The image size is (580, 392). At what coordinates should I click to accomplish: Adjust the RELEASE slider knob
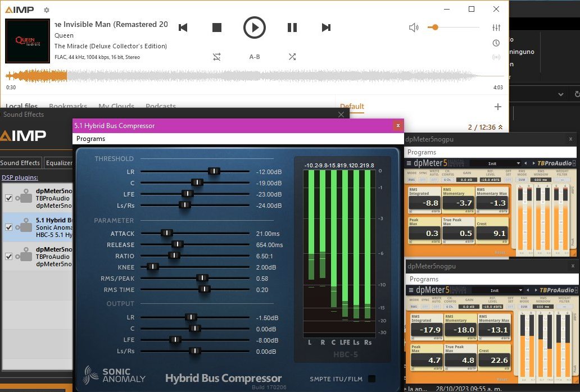[x=178, y=244]
